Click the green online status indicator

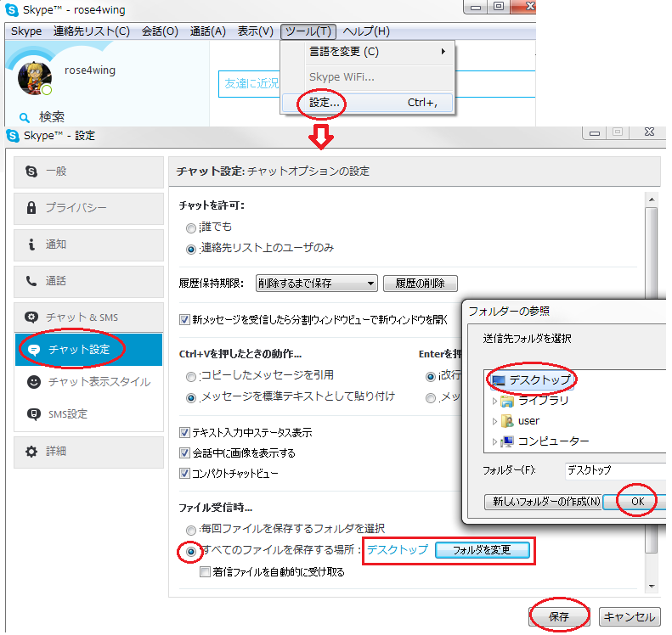click(x=47, y=90)
